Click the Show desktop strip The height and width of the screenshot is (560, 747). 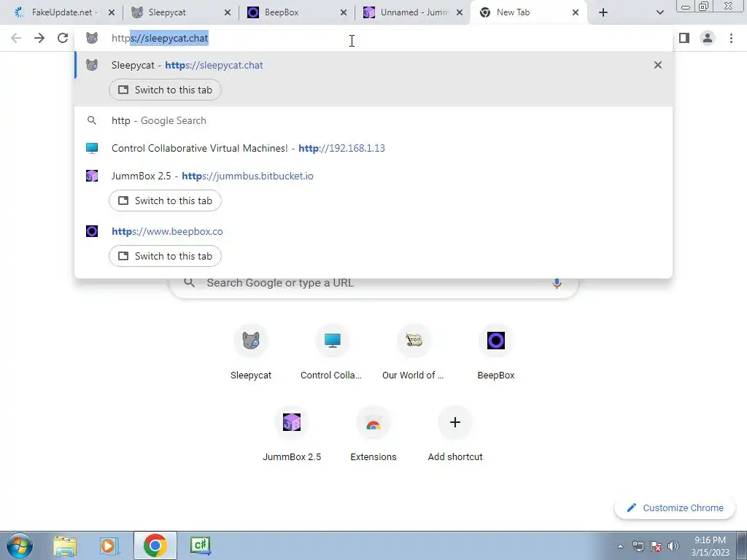click(x=742, y=545)
